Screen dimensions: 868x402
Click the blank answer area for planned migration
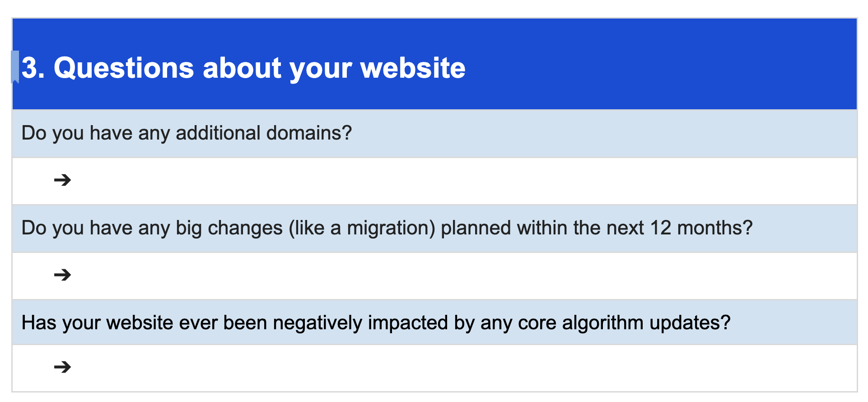[x=452, y=276]
